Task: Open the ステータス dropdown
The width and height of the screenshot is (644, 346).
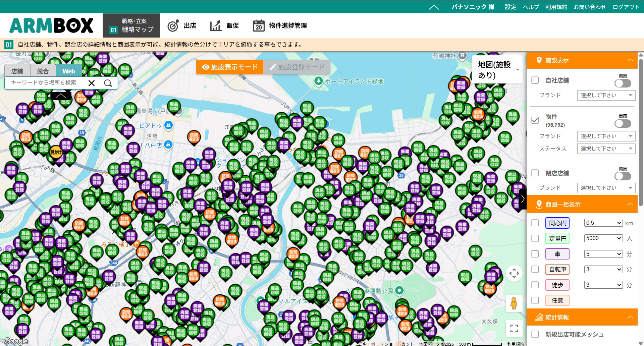Action: 605,149
